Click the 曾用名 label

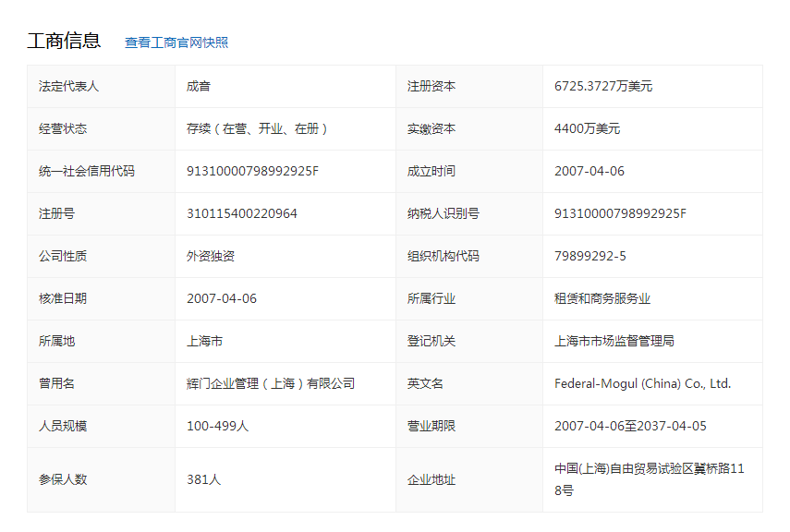pos(56,383)
